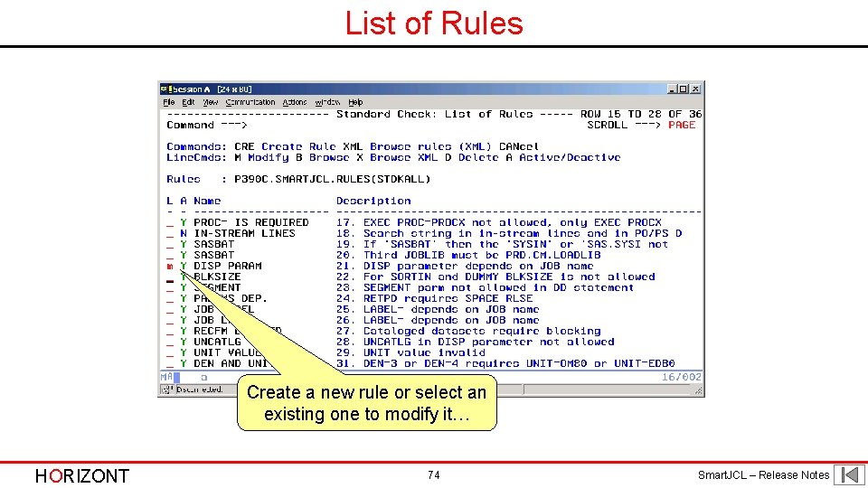Open the Communication menu
868x488 pixels.
(250, 102)
